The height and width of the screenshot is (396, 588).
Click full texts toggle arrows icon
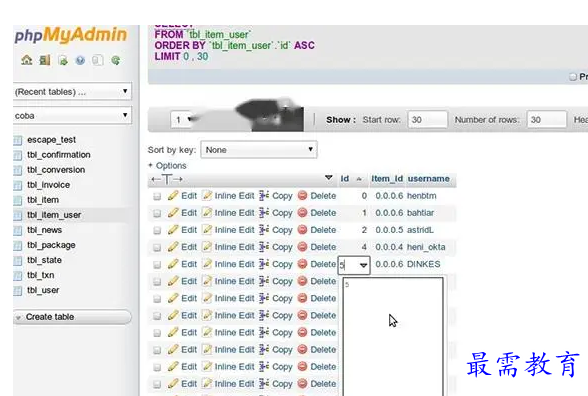[x=167, y=179]
